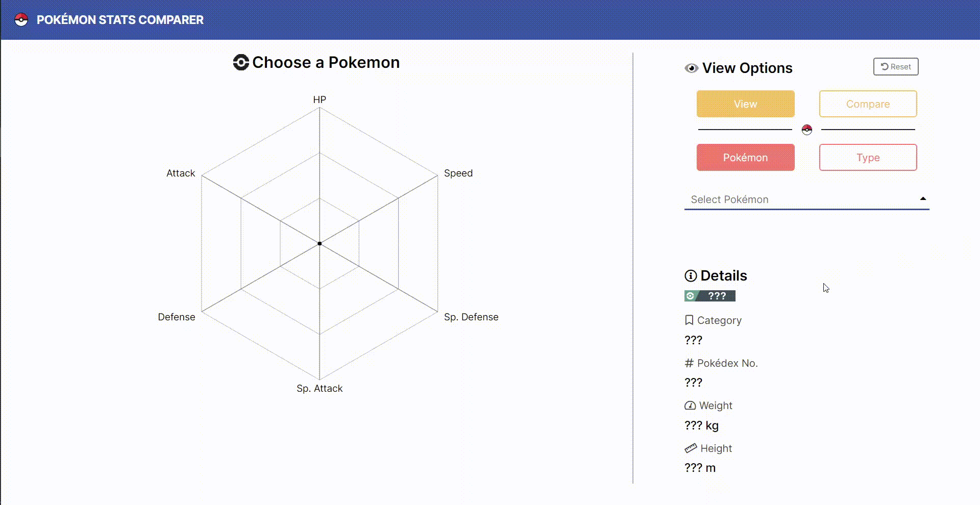Click the Pokéball logo in the header

coord(21,20)
